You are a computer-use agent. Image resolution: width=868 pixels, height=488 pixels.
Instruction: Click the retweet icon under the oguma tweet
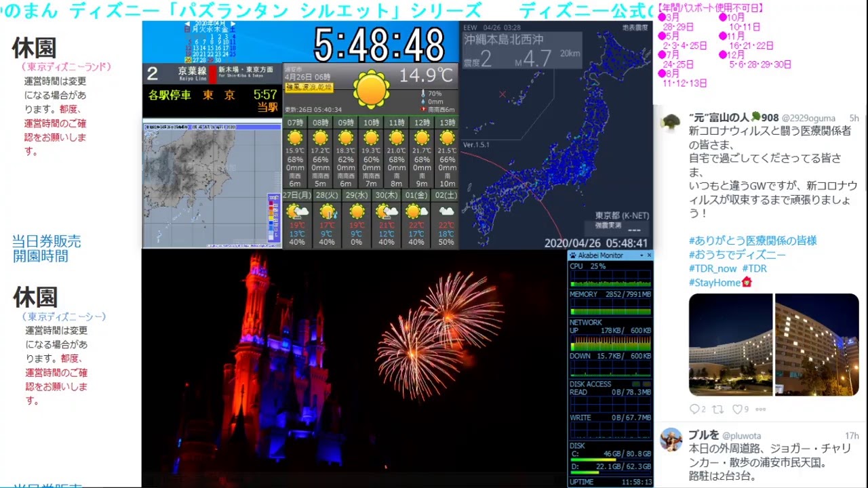tap(717, 409)
